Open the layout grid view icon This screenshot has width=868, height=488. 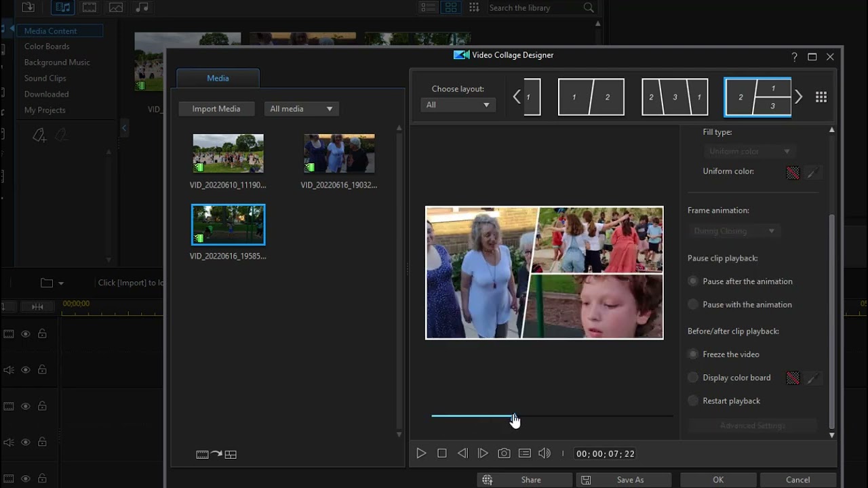(x=821, y=97)
